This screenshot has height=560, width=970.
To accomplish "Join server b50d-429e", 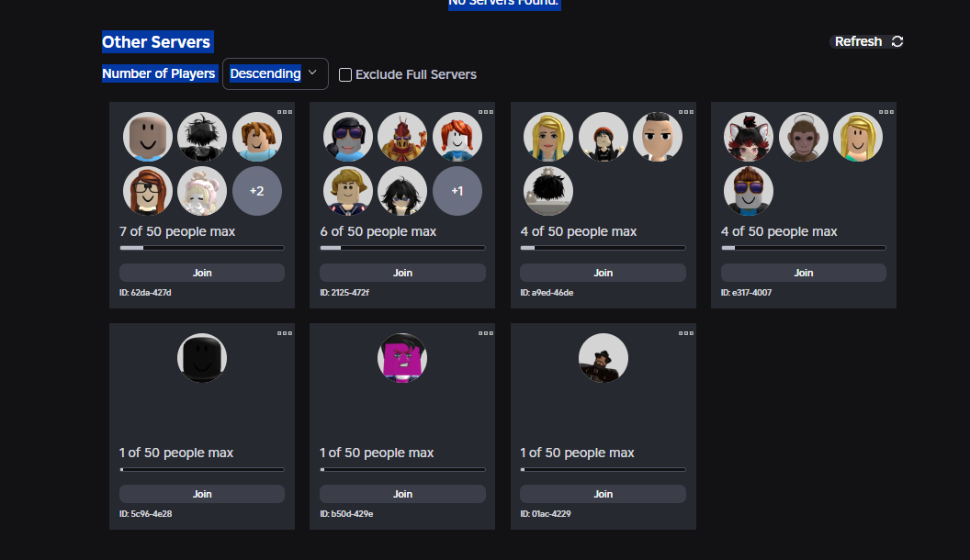I will tap(402, 493).
